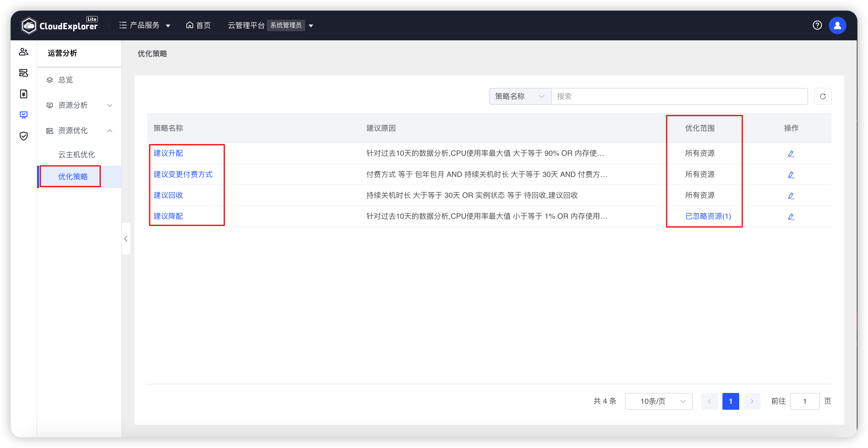
Task: Go to the next page arrow
Action: coord(752,401)
